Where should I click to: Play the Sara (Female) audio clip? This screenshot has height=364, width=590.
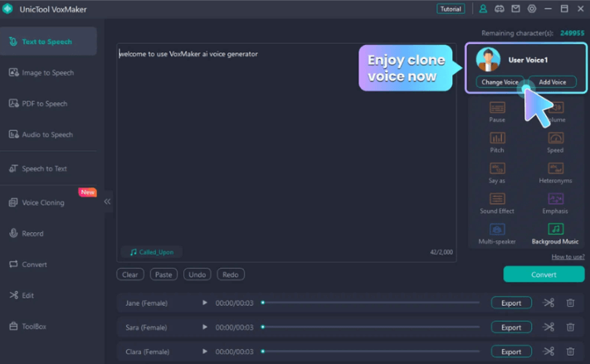tap(205, 328)
